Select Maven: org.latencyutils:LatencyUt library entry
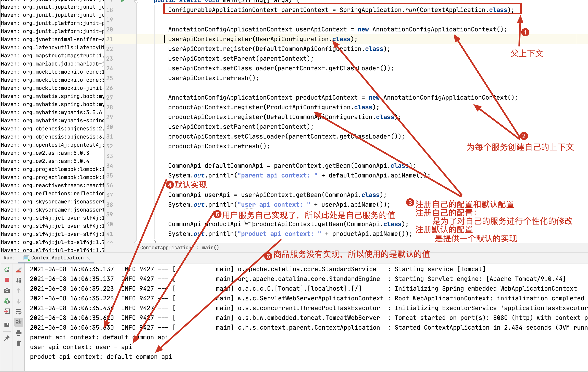 [x=52, y=47]
